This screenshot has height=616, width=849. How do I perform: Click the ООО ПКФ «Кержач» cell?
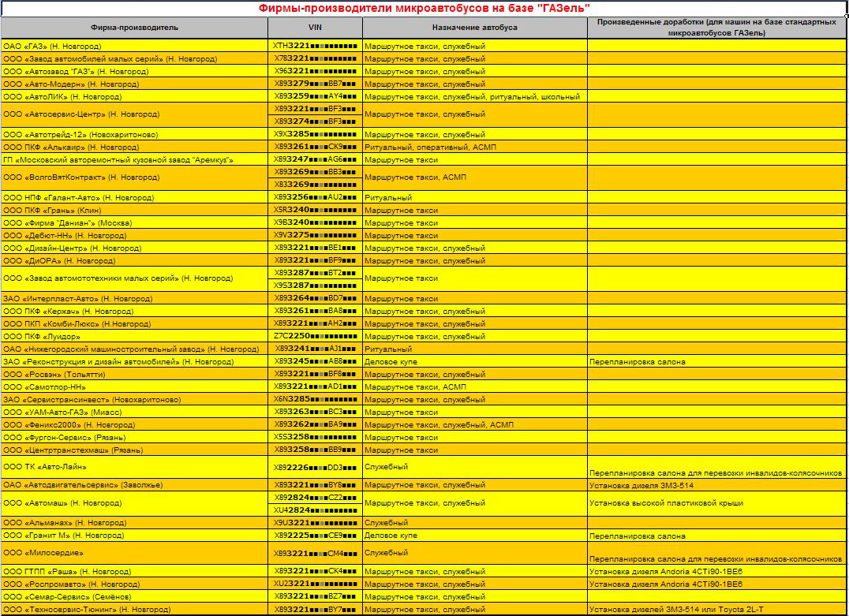coord(134,312)
